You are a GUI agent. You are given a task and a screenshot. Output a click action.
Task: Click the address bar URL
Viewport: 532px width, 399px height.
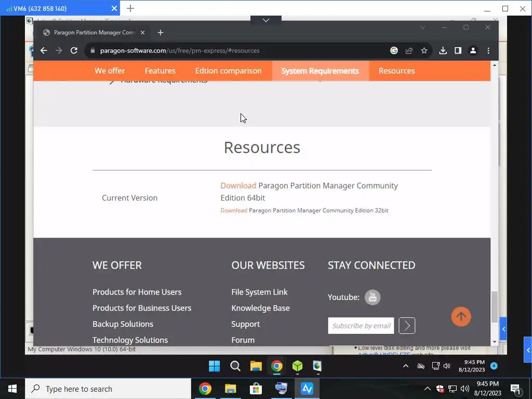(180, 50)
